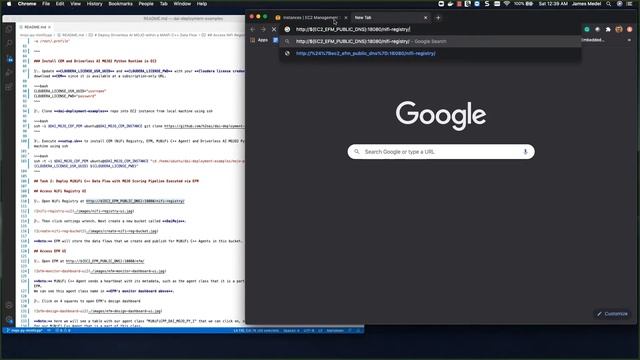
Task: Open the Embedded bookmark in bookmarks bar
Action: [x=592, y=40]
